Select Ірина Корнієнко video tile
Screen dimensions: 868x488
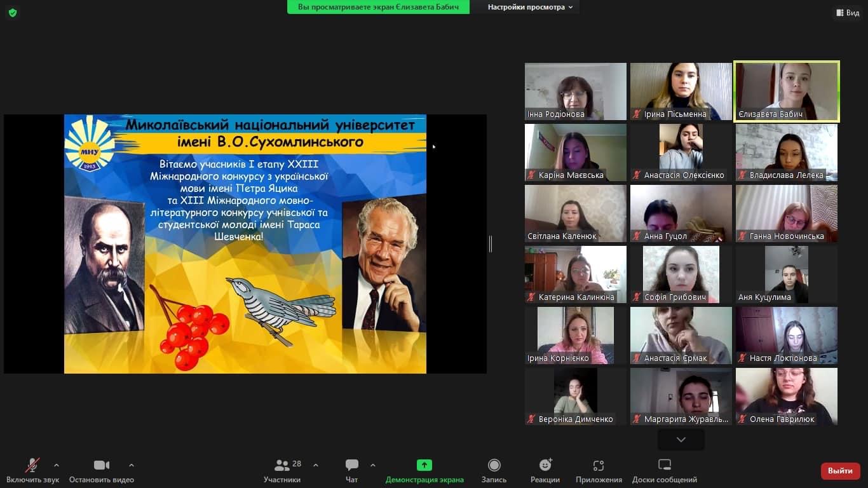tap(576, 335)
